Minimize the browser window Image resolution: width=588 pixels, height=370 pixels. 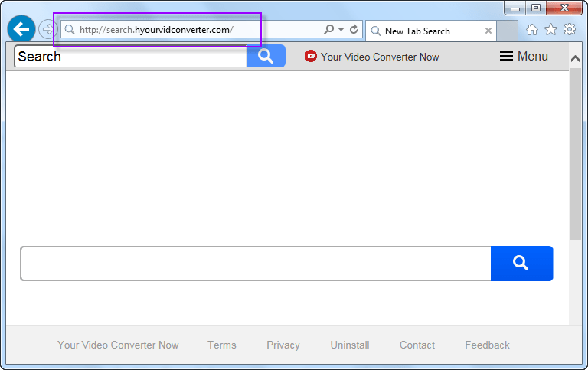tap(515, 8)
